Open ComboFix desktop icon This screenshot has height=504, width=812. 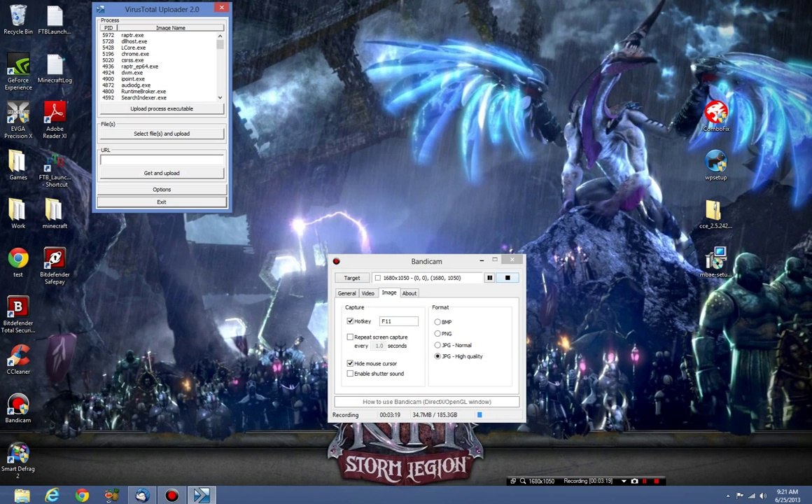[716, 116]
